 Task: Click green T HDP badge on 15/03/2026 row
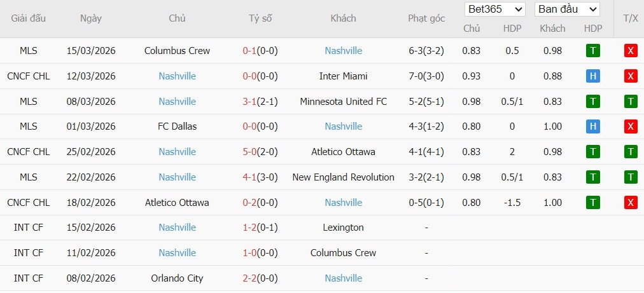pos(593,51)
